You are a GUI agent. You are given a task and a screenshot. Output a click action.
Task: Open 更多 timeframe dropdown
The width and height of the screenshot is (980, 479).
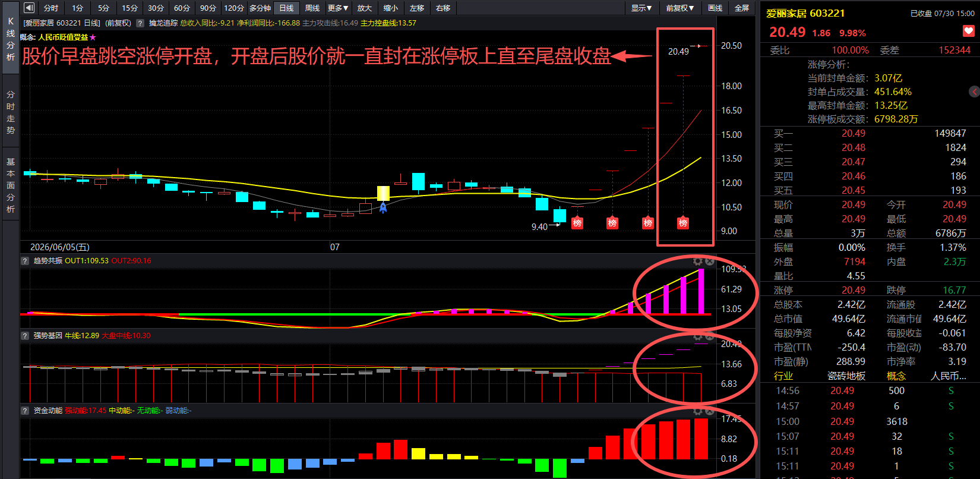338,8
